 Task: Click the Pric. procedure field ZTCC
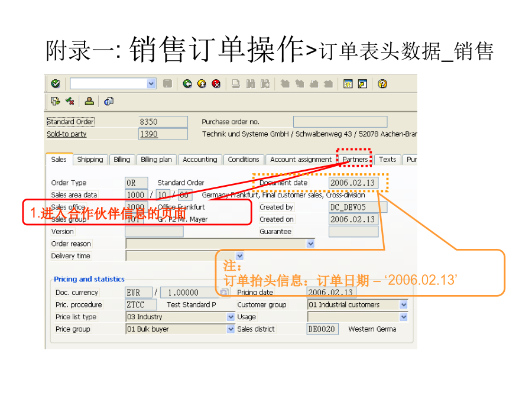[x=141, y=304]
